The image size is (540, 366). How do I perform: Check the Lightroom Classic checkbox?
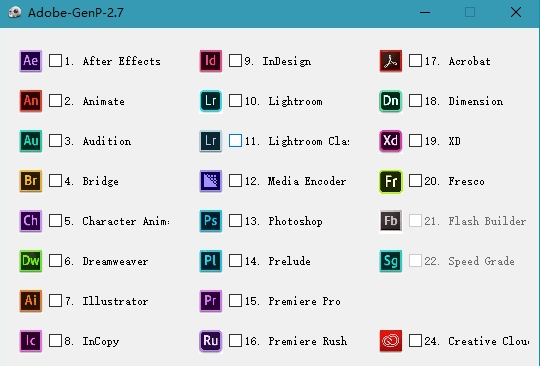(x=235, y=140)
